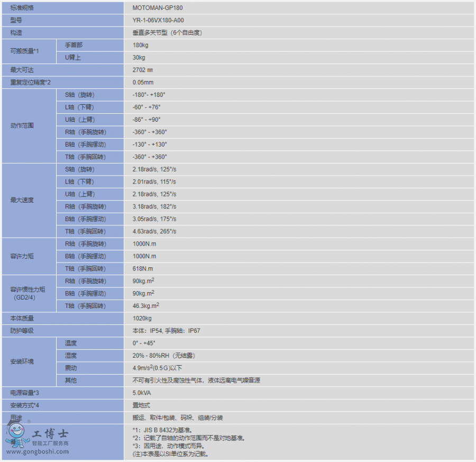Select the -180°- +180° range value
Image resolution: width=476 pixels, height=462 pixels.
(x=149, y=95)
